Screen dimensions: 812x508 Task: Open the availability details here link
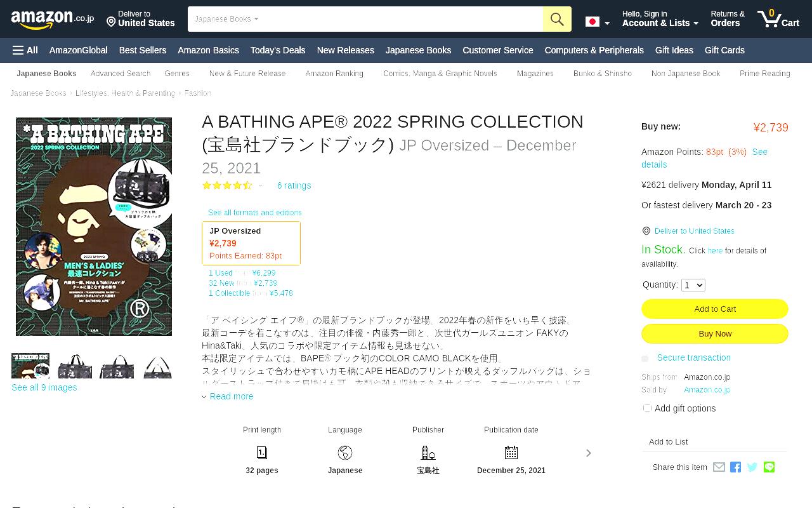tap(715, 251)
